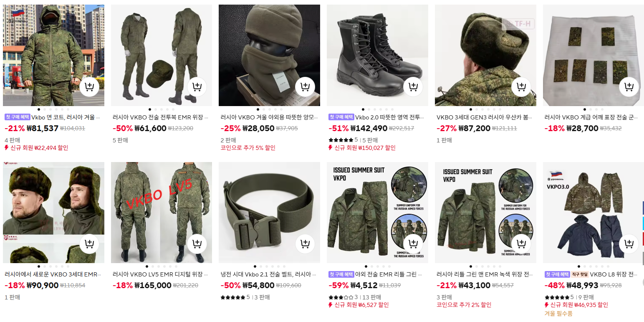Screen dimensions: 644x322
Task: Click the 직구 핫딜 badge on VKBO L8 item
Action: tap(580, 274)
